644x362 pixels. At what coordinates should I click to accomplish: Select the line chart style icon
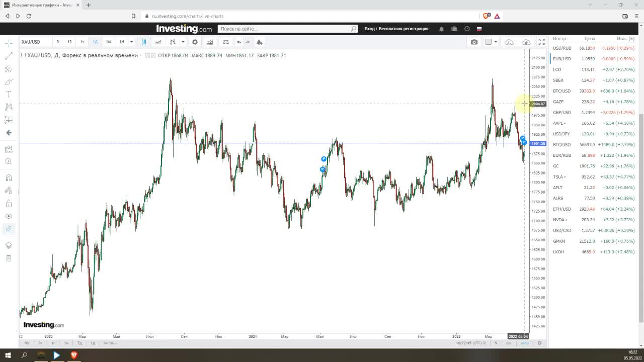pos(158,42)
